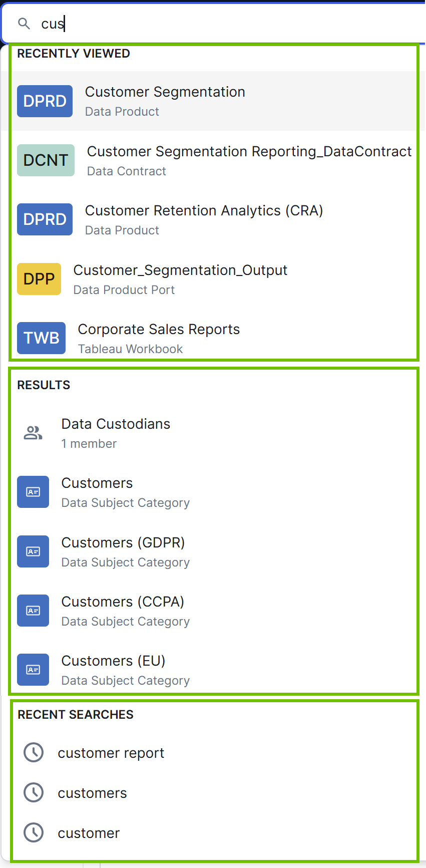Image resolution: width=426 pixels, height=868 pixels.
Task: Open Customer Segmentation Reporting_DataContract result
Action: pyautogui.click(x=249, y=152)
